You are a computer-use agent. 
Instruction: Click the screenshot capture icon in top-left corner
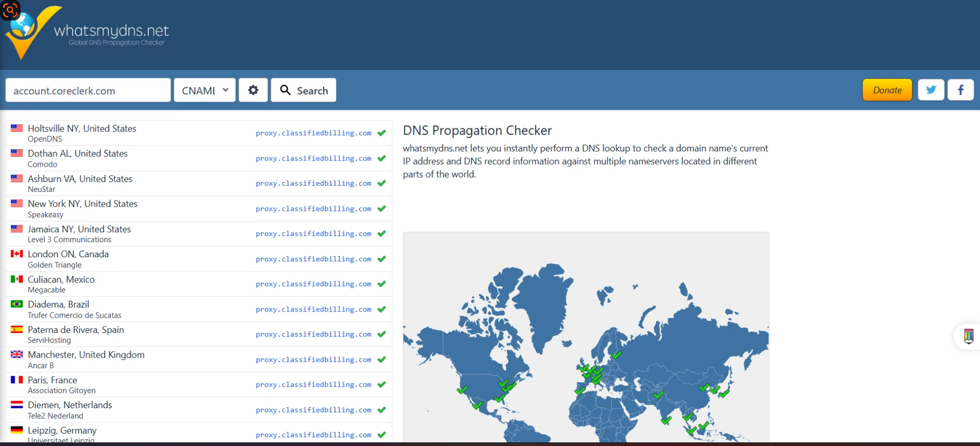point(10,10)
